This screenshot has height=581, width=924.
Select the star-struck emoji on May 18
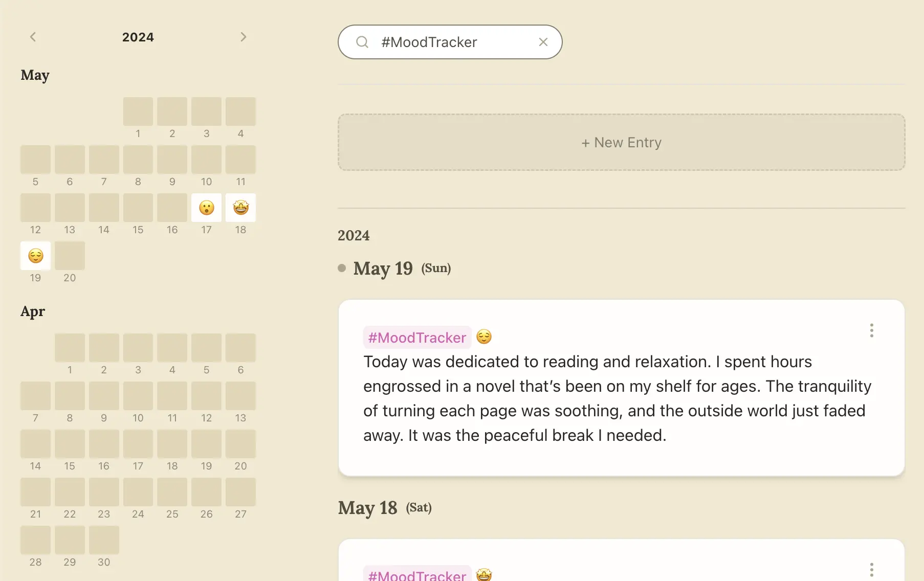tap(240, 208)
